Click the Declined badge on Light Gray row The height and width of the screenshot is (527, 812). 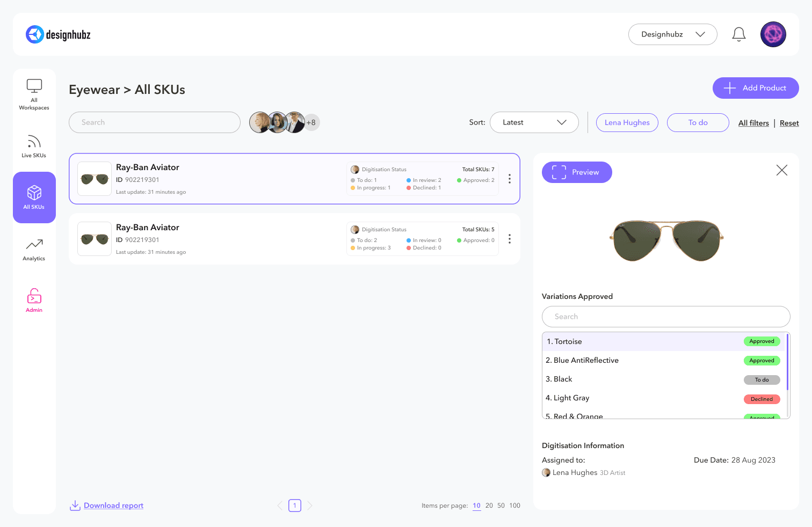pos(762,399)
